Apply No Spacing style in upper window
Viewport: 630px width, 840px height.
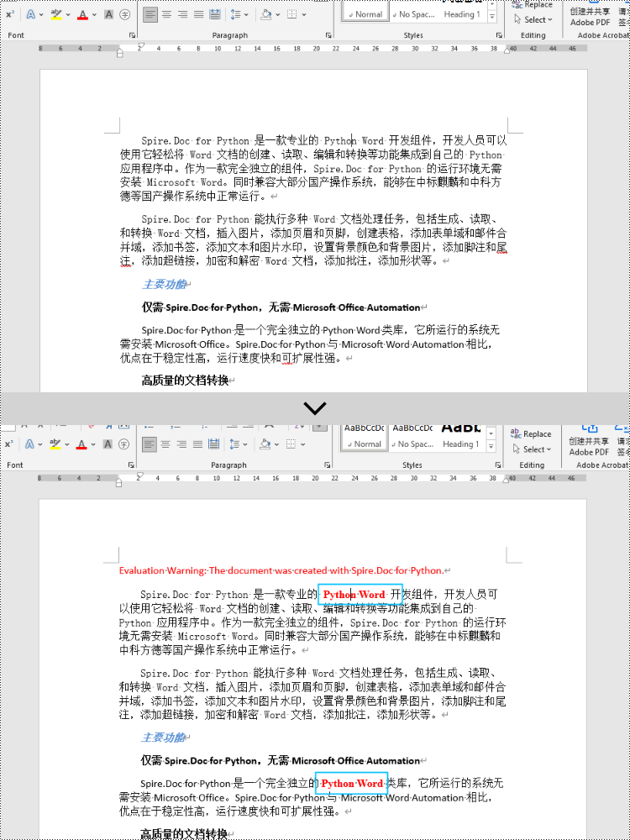(x=412, y=14)
